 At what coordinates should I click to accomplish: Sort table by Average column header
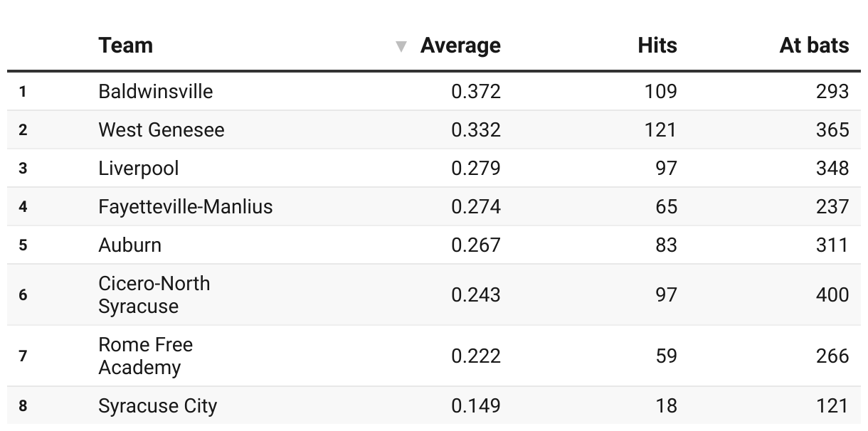pyautogui.click(x=460, y=46)
